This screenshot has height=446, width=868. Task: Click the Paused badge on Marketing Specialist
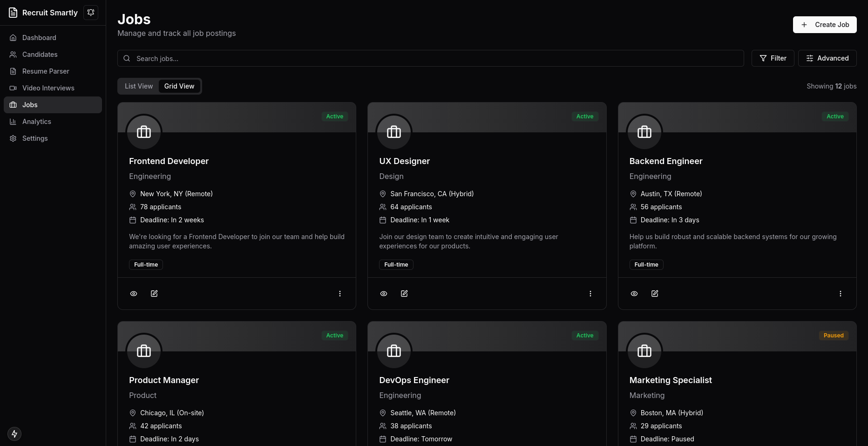point(834,336)
